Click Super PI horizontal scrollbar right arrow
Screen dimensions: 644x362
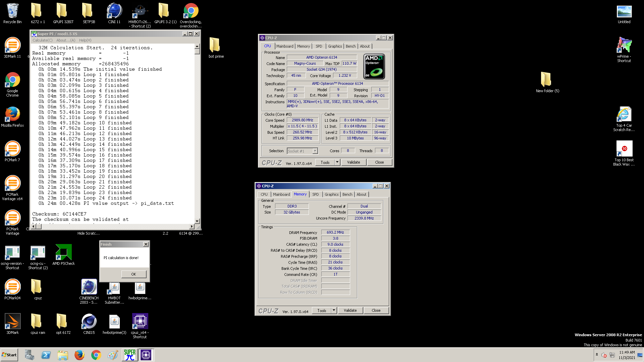(x=192, y=227)
